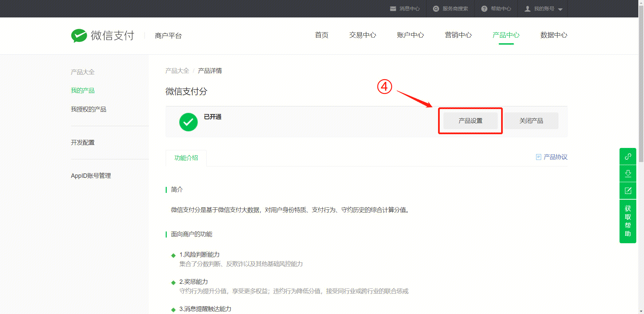Open the message center envelope icon
The height and width of the screenshot is (314, 644).
(x=393, y=9)
